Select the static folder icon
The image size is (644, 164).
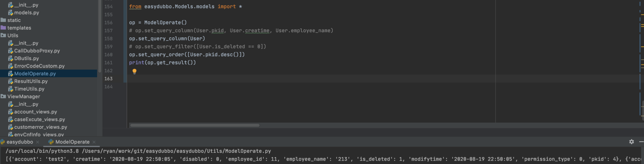pos(3,20)
